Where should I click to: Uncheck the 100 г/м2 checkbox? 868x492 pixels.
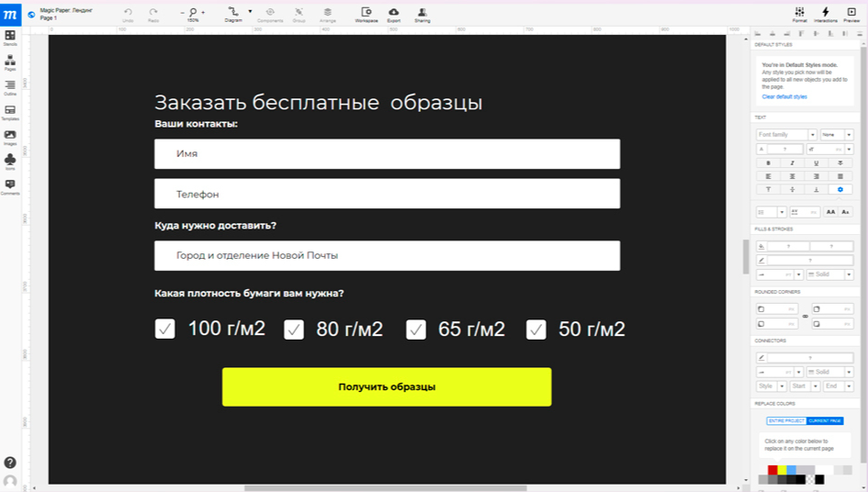(165, 329)
